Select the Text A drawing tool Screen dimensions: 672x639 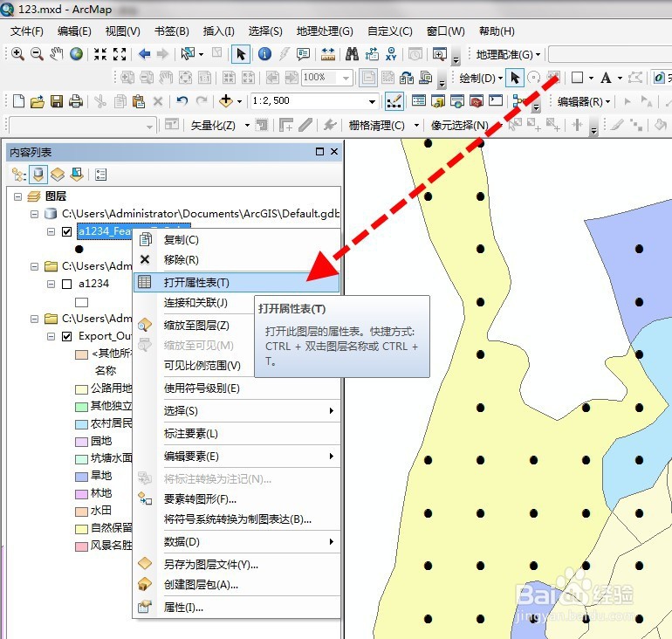(606, 78)
